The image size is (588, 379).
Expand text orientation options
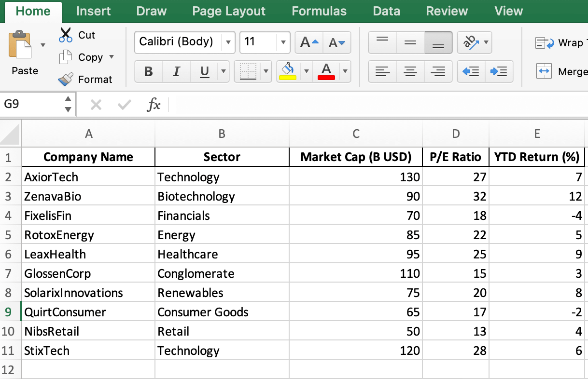click(x=486, y=42)
